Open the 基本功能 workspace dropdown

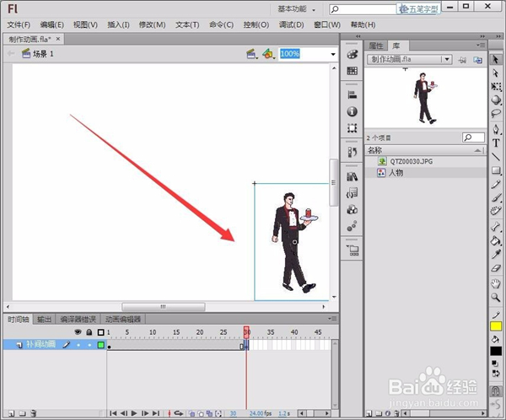click(x=297, y=9)
